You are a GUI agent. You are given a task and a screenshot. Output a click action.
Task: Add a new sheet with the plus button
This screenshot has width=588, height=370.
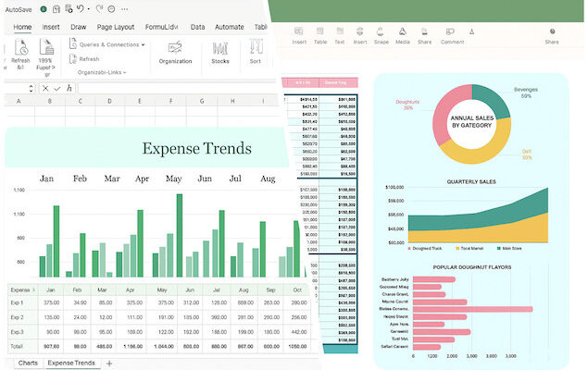pyautogui.click(x=109, y=364)
